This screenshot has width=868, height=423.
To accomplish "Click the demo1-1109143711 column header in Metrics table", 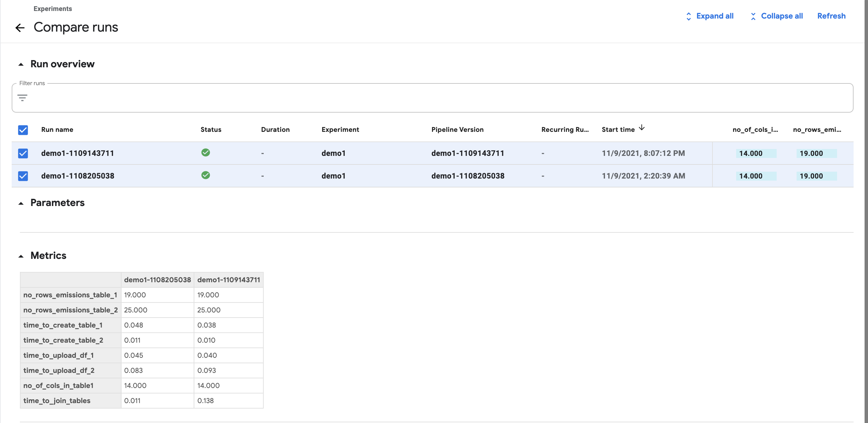I will tap(229, 280).
